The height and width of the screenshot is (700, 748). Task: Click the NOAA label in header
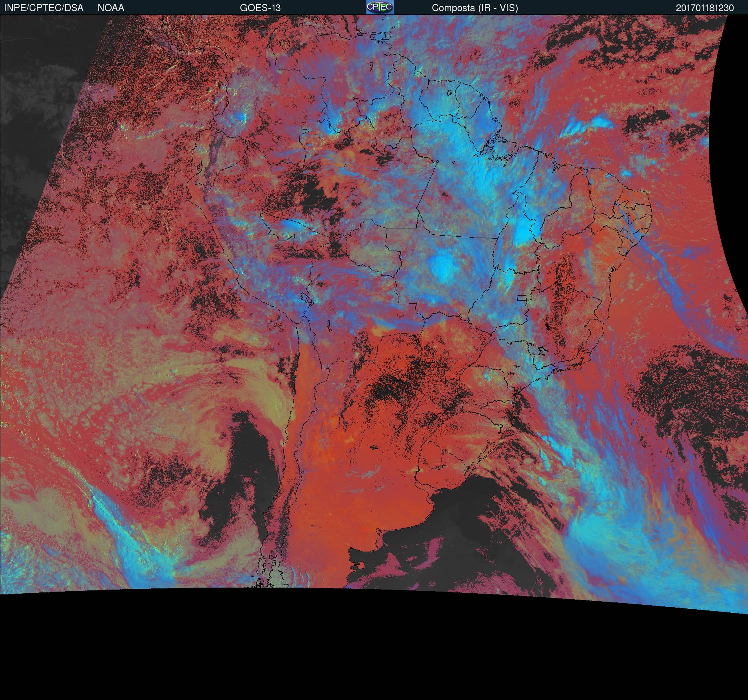(111, 8)
